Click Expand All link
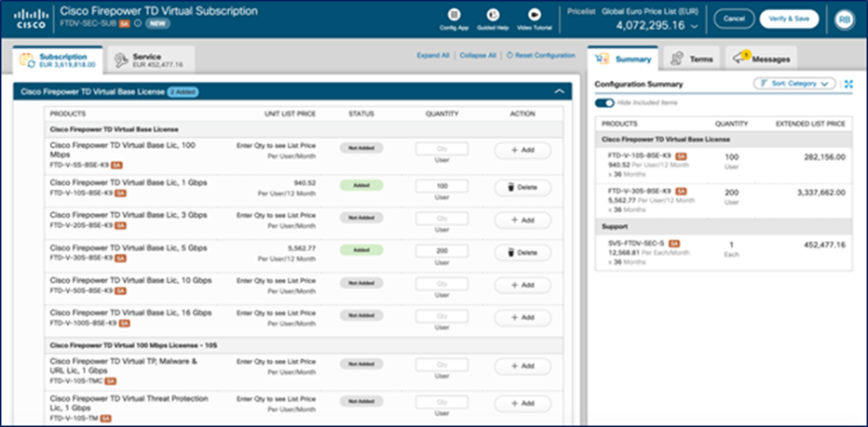This screenshot has height=427, width=868. pyautogui.click(x=433, y=55)
